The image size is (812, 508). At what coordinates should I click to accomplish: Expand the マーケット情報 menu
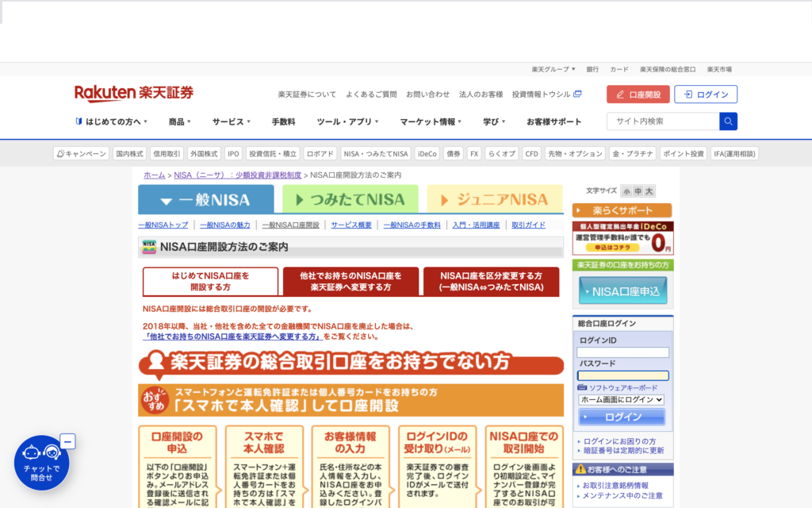coord(431,121)
